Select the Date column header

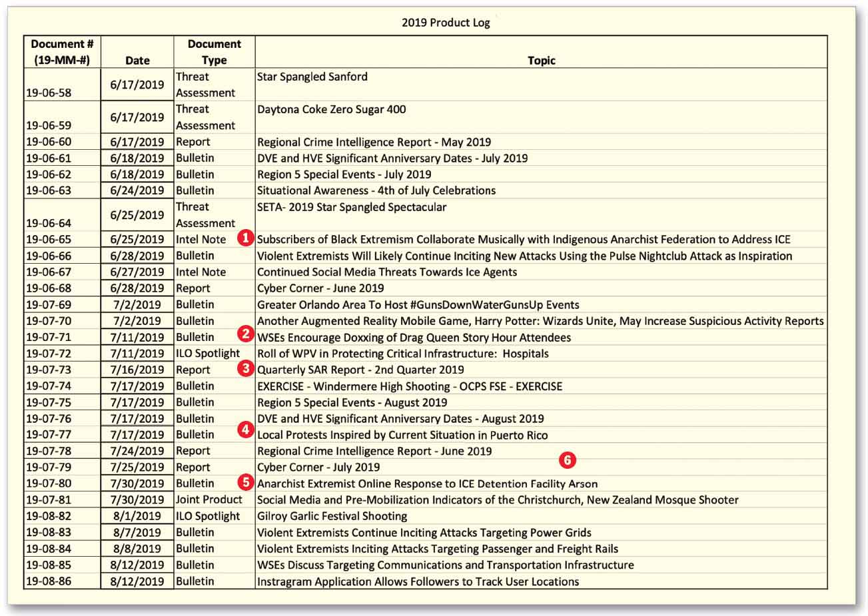click(137, 61)
